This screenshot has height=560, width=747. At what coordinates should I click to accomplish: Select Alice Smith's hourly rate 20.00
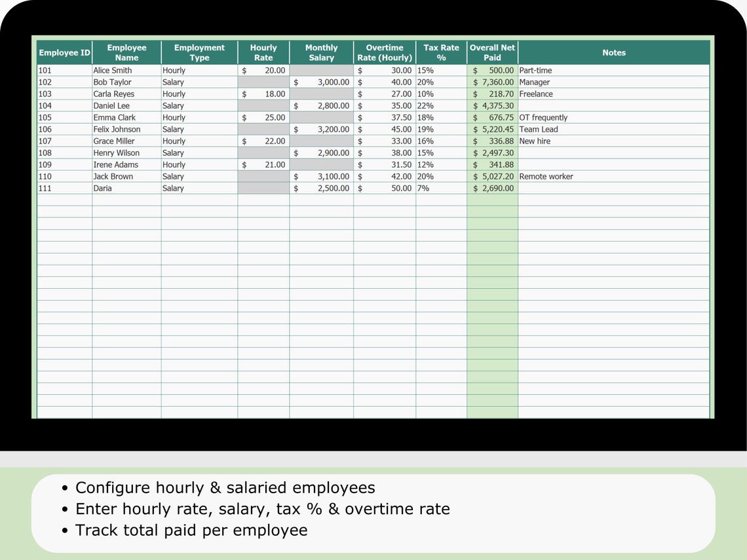(263, 70)
